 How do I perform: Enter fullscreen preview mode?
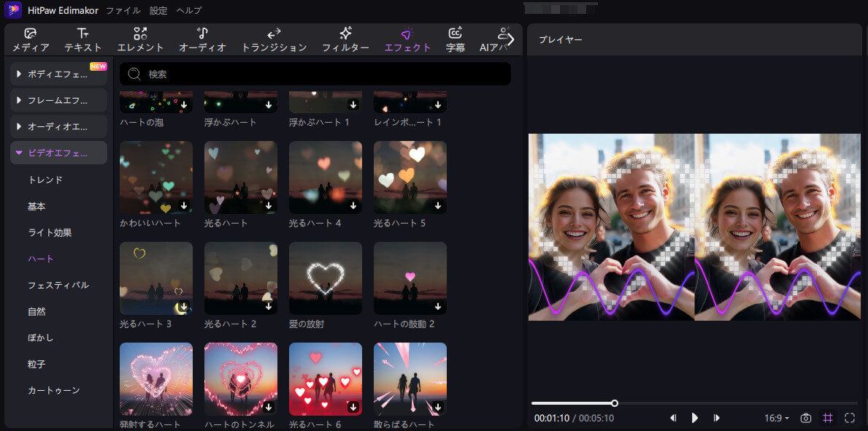[850, 418]
